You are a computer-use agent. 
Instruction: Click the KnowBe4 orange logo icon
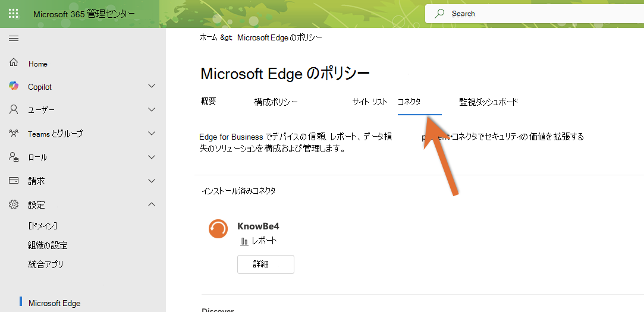coord(218,229)
